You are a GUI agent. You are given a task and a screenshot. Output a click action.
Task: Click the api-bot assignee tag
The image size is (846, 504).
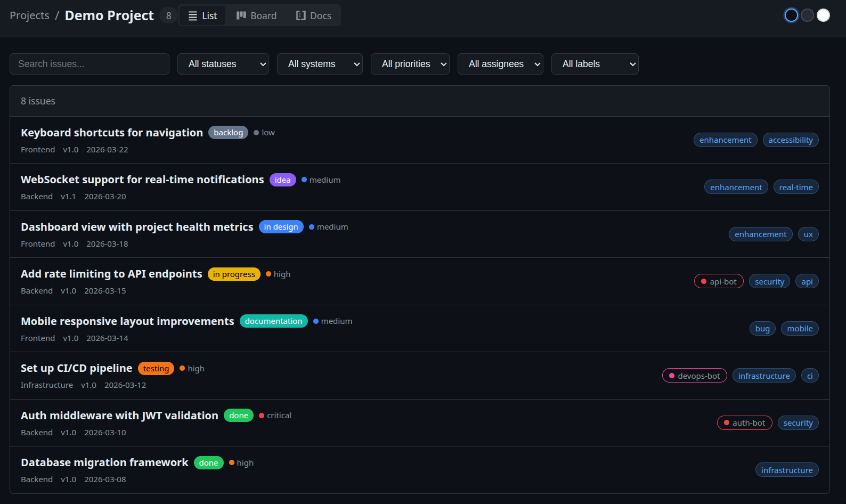tap(719, 282)
